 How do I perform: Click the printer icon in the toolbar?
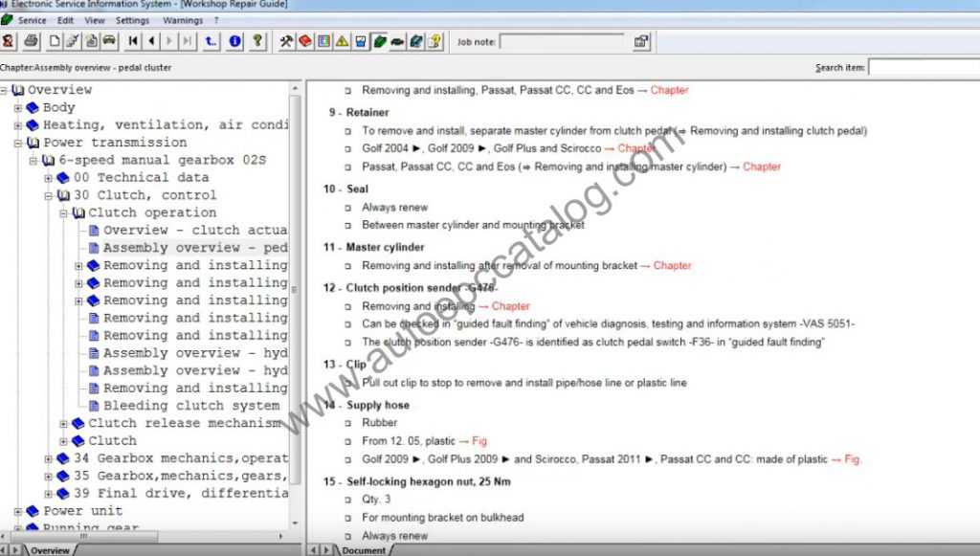[31, 41]
